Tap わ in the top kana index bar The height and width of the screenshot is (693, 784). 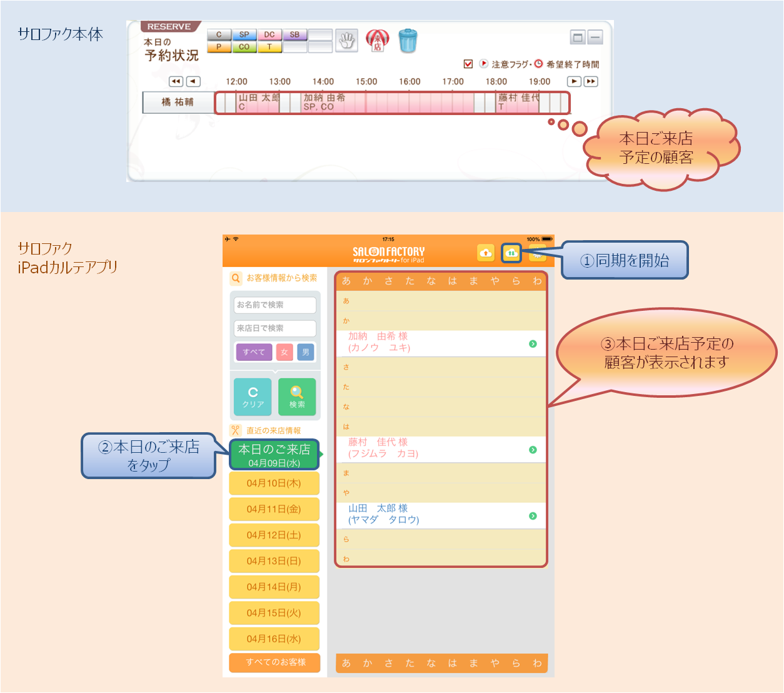(x=537, y=281)
